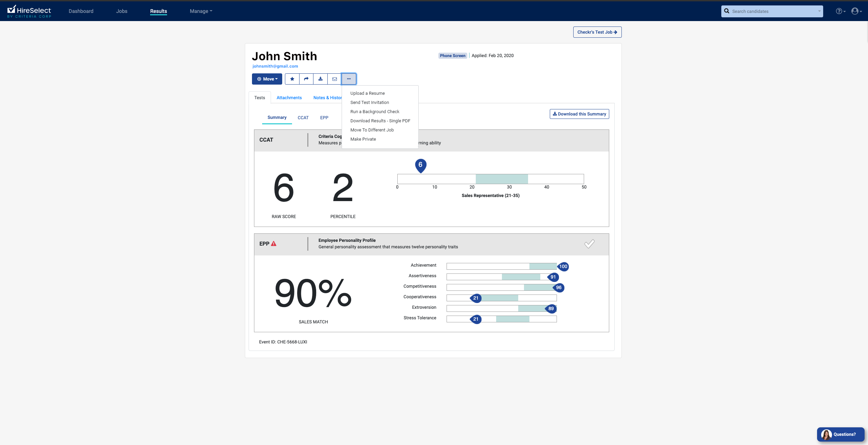Open the user account menu

(856, 11)
